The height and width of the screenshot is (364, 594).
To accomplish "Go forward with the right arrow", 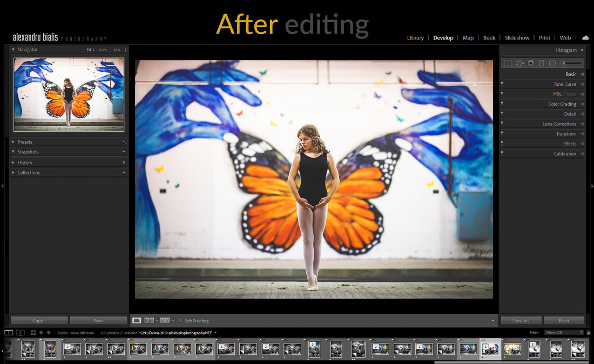I will [49, 333].
